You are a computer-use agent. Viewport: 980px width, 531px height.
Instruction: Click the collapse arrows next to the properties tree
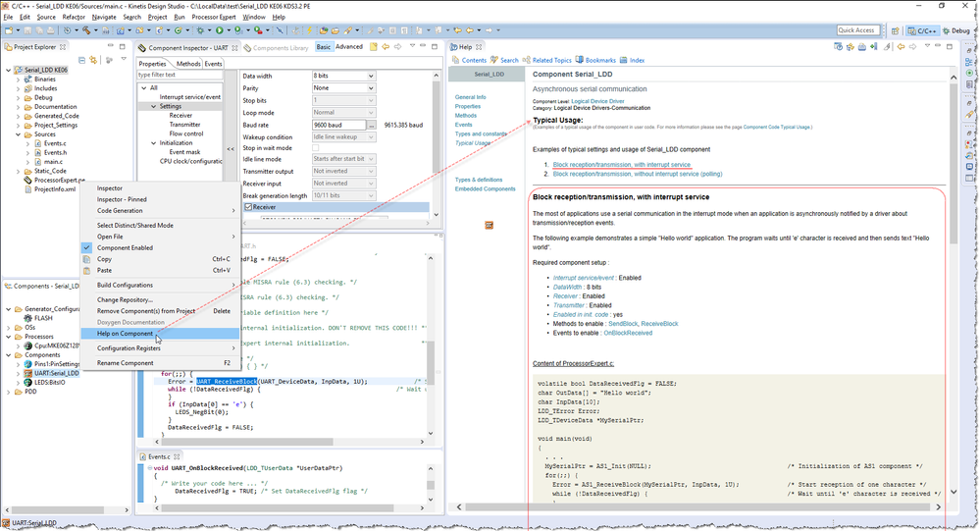coord(231,149)
